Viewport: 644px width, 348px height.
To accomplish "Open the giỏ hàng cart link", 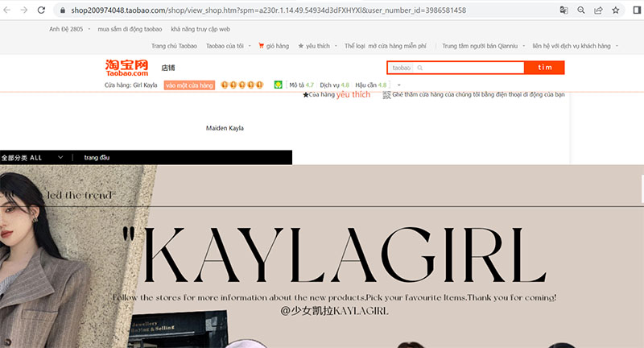I will (x=278, y=46).
